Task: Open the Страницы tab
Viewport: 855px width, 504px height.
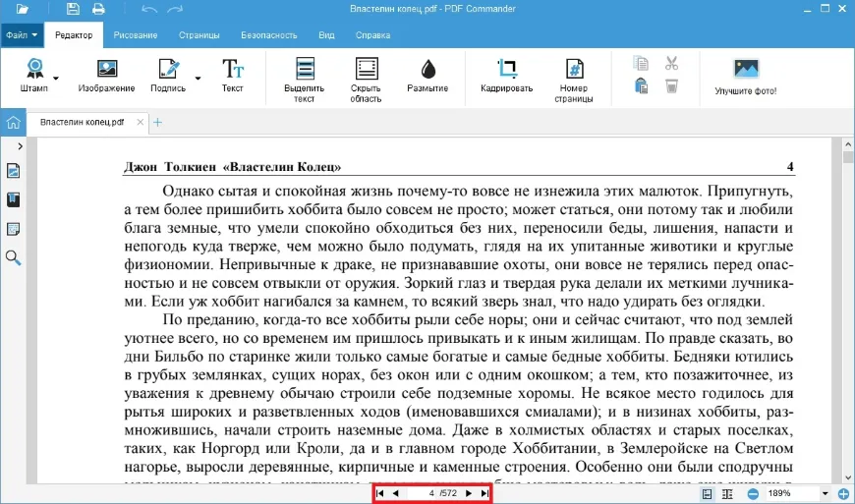Action: pos(199,34)
